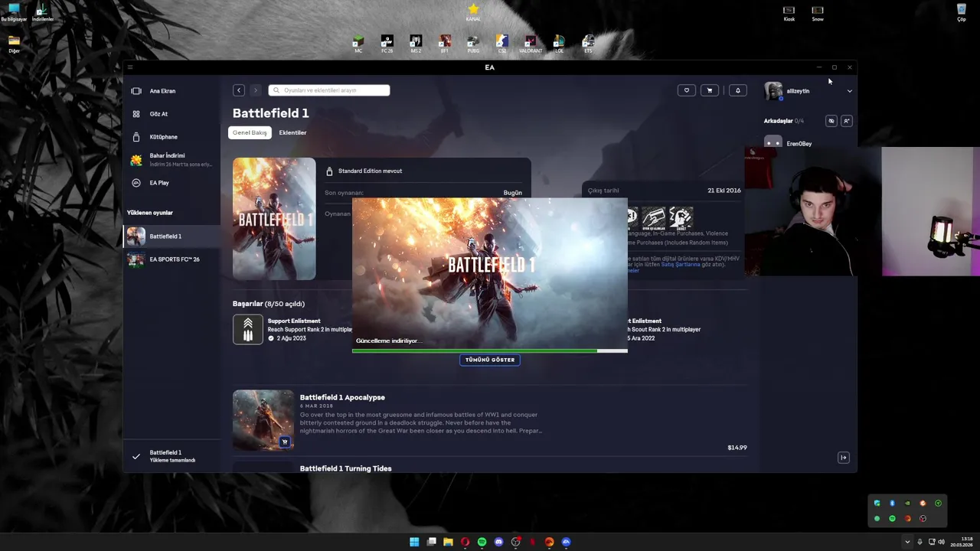Viewport: 980px width, 551px height.
Task: Open the shopping cart icon
Action: [x=710, y=90]
